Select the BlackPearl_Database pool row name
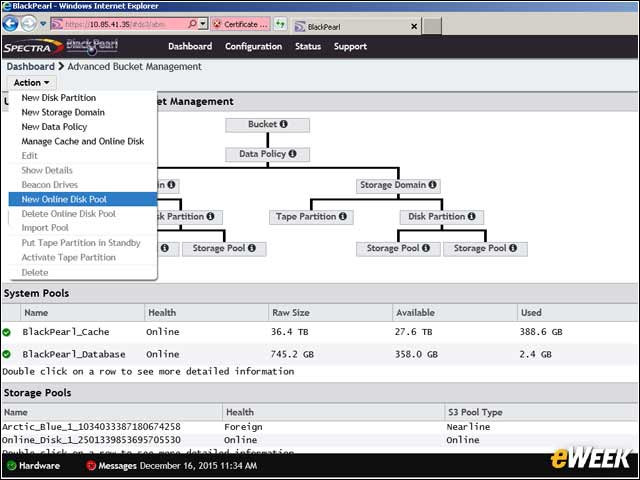The height and width of the screenshot is (480, 640). (74, 354)
